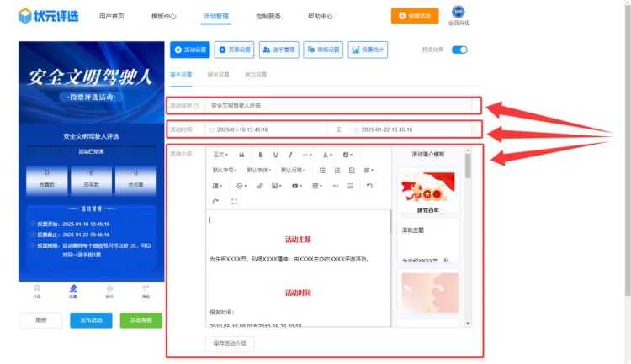Screen dimensions: 631x364
Task: Open the 正文 heading style dropdown
Action: pos(220,155)
